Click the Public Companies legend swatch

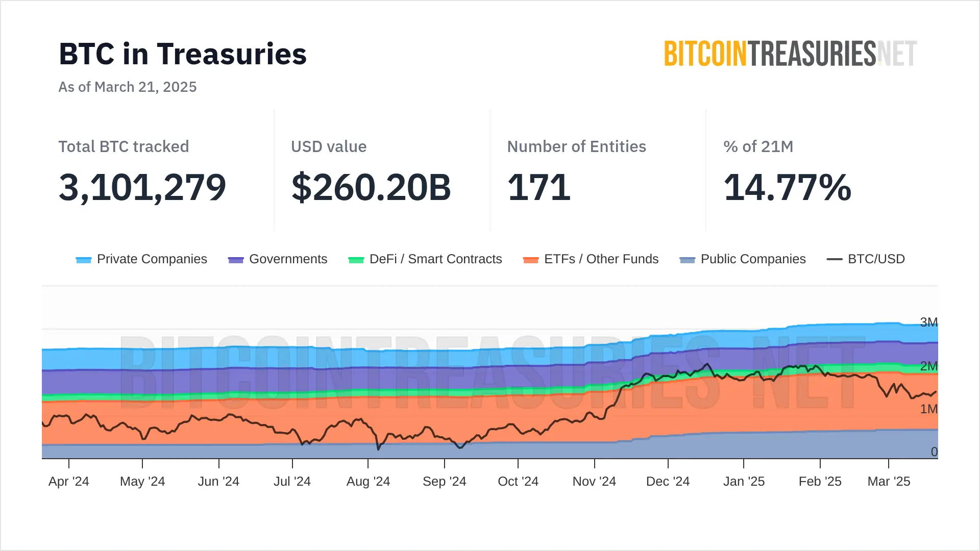tap(687, 260)
